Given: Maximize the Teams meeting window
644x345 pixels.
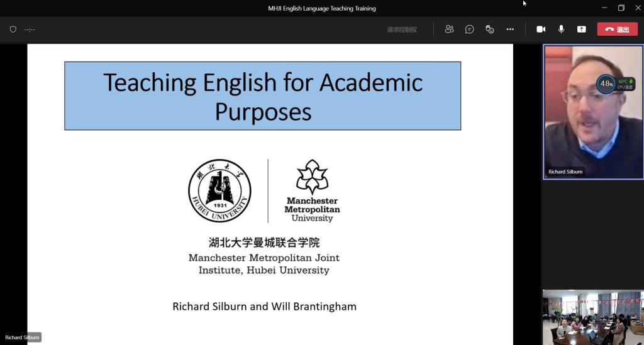Looking at the screenshot, I should [621, 8].
